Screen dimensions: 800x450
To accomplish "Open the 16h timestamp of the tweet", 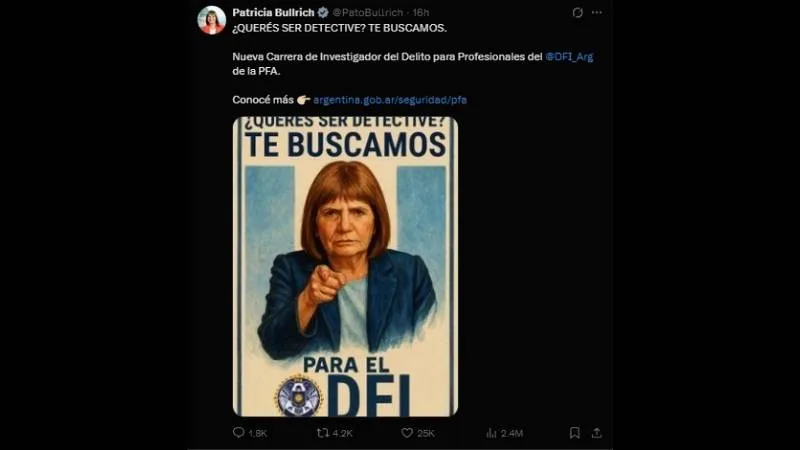I will [421, 12].
